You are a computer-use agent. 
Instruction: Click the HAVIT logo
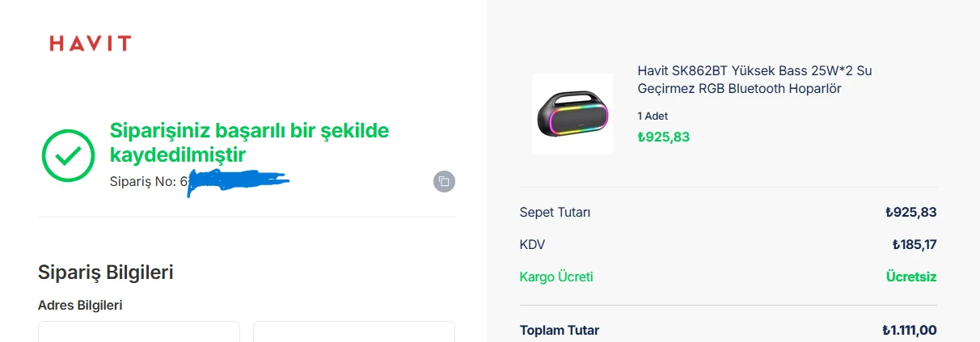(90, 44)
